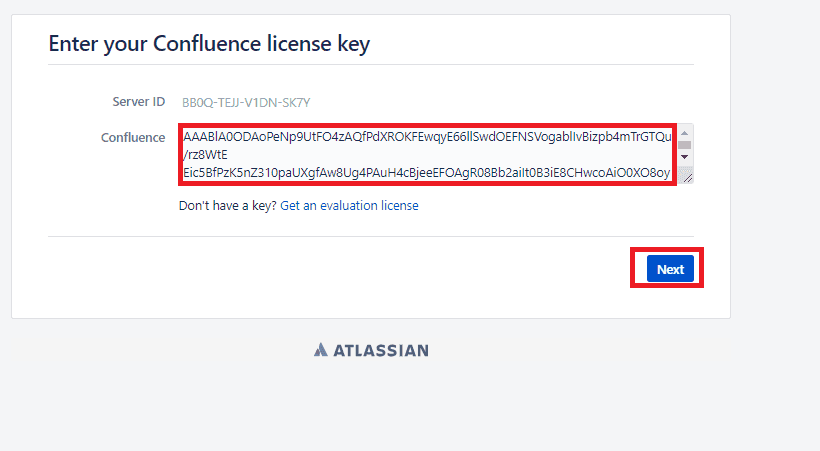This screenshot has height=451, width=820.
Task: Click the Atlassian triangle logo icon
Action: [320, 350]
